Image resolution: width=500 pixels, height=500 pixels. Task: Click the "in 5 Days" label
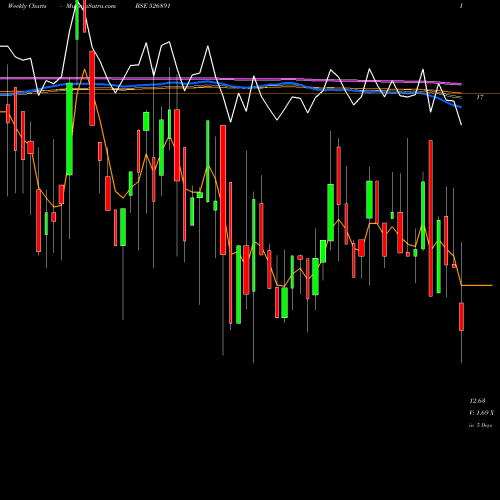481,425
